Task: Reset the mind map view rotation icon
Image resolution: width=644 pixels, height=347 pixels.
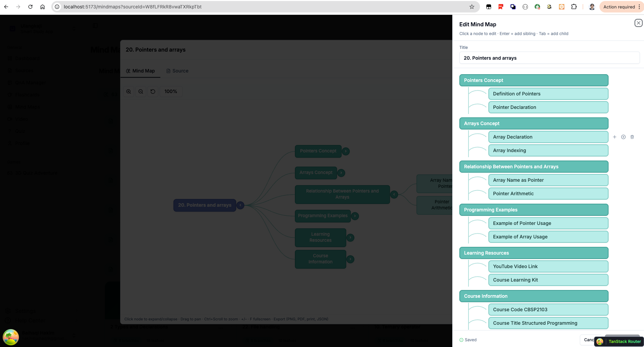Action: tap(153, 91)
